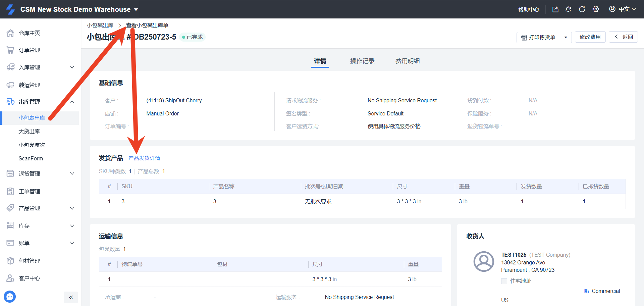Screen dimensions: 644x306
Task: Click the printer icon on 打印拣货单
Action: [524, 38]
